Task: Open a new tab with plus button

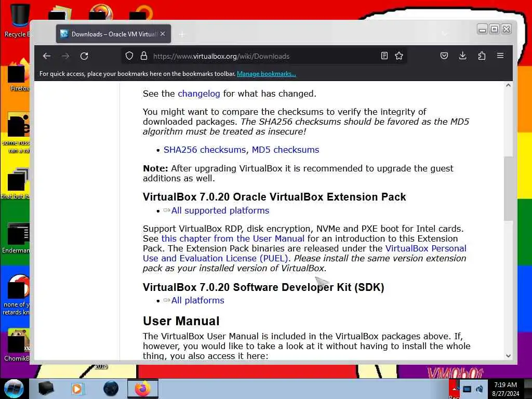Action: click(182, 34)
